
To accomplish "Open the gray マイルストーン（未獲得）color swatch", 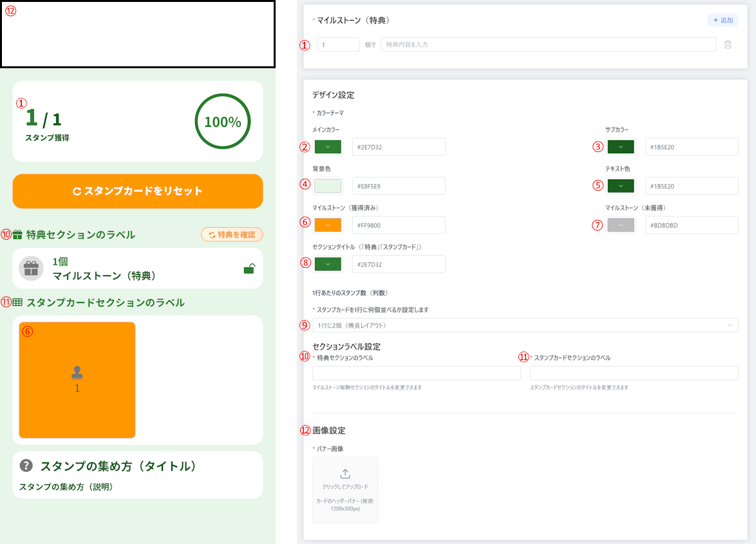I will pyautogui.click(x=621, y=225).
